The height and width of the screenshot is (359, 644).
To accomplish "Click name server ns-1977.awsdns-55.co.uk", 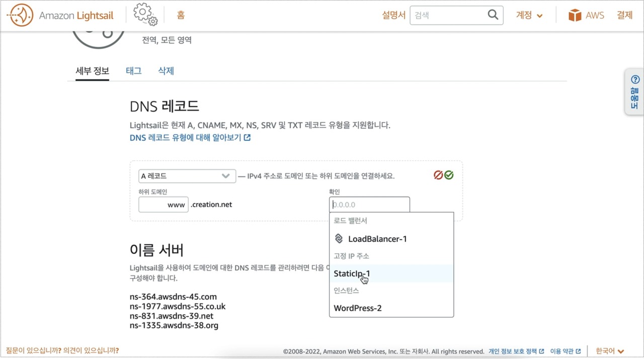I will tap(178, 306).
